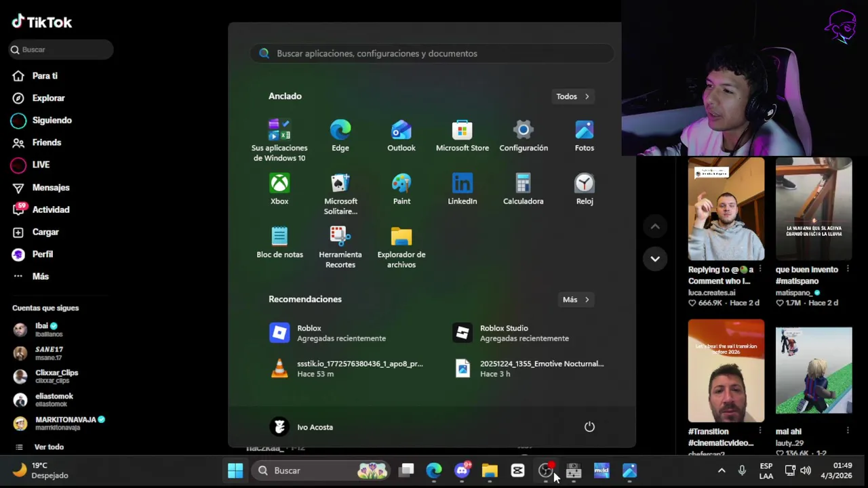
Task: Open TikTok LIVE section
Action: [31, 165]
